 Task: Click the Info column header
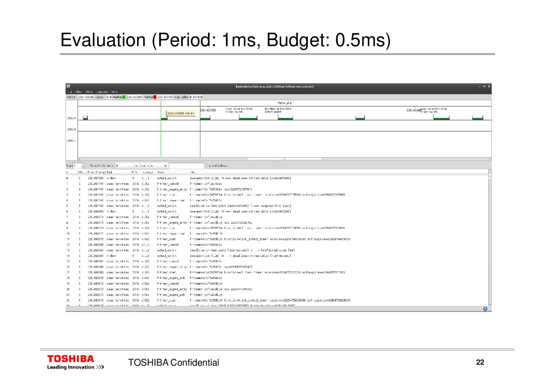point(338,172)
